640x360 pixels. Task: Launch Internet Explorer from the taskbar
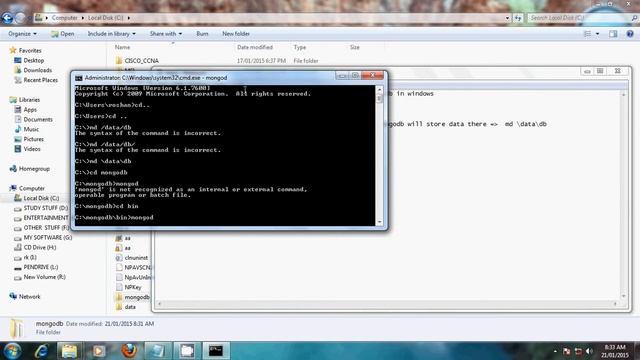(x=42, y=351)
